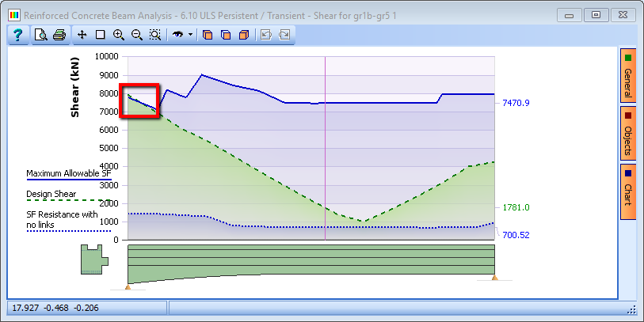
Task: Open the Objects side tab
Action: [x=627, y=134]
